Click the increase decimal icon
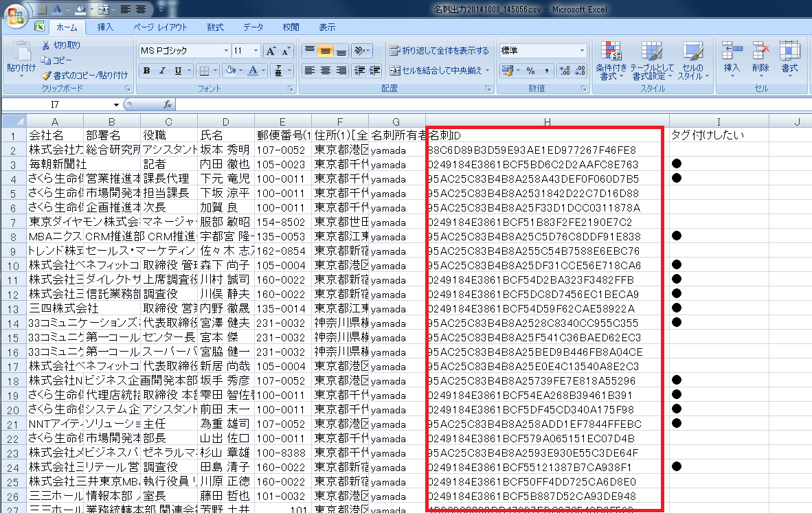This screenshot has width=812, height=513. 565,71
